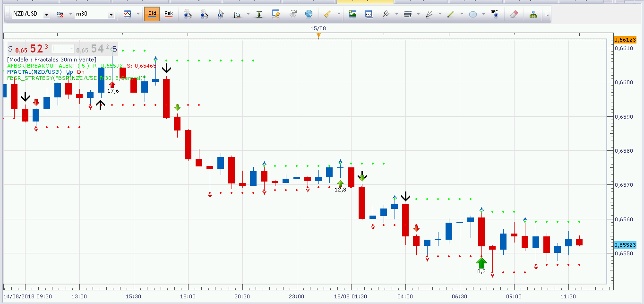Click the green hierarchy tree icon
644x304 pixels.
(x=533, y=14)
